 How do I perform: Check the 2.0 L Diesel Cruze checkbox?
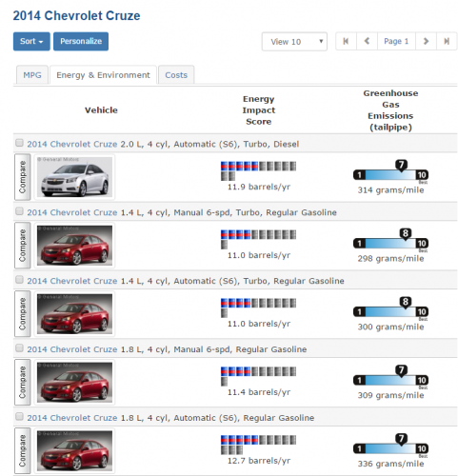(19, 143)
